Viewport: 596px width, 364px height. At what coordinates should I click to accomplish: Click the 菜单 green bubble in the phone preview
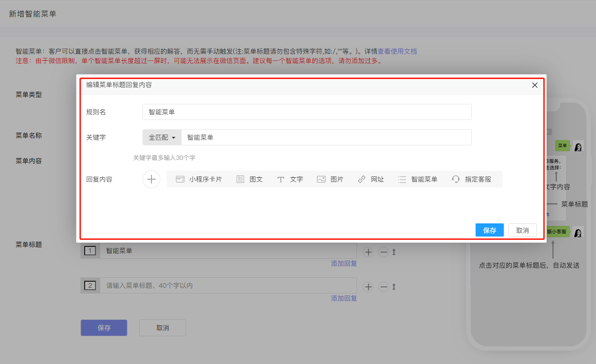(x=562, y=146)
